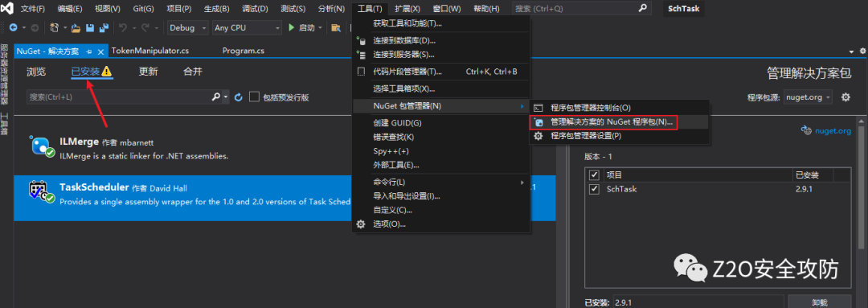Click the Navigate Forward arrow icon
868x308 pixels.
click(35, 27)
